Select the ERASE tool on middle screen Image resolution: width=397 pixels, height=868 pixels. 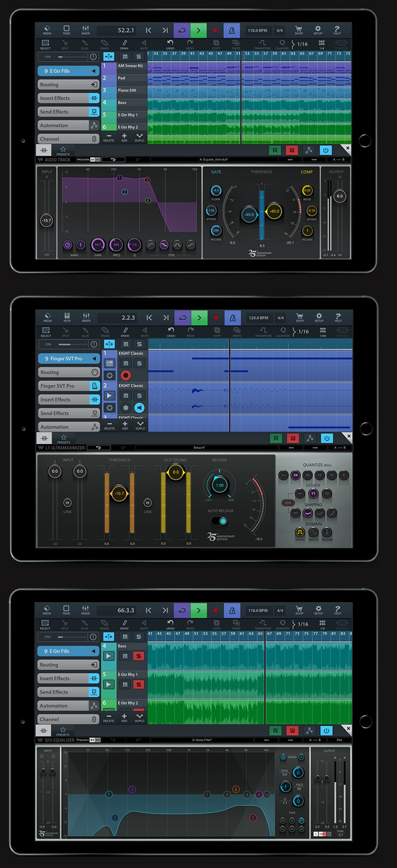click(x=104, y=332)
